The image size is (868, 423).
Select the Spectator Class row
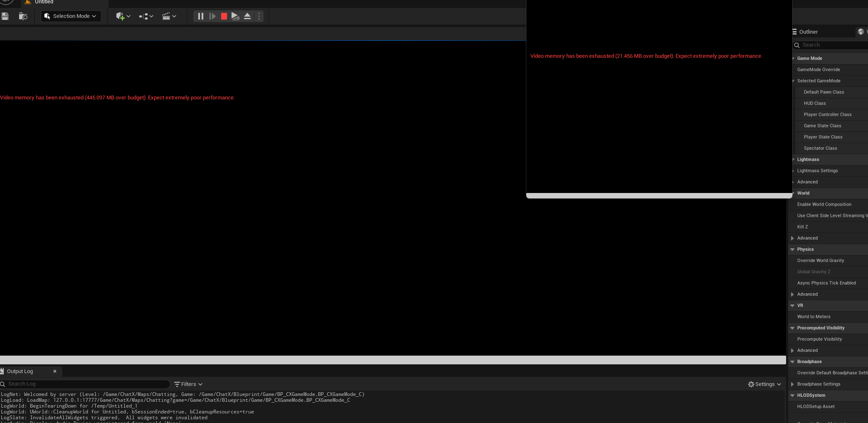[831, 148]
